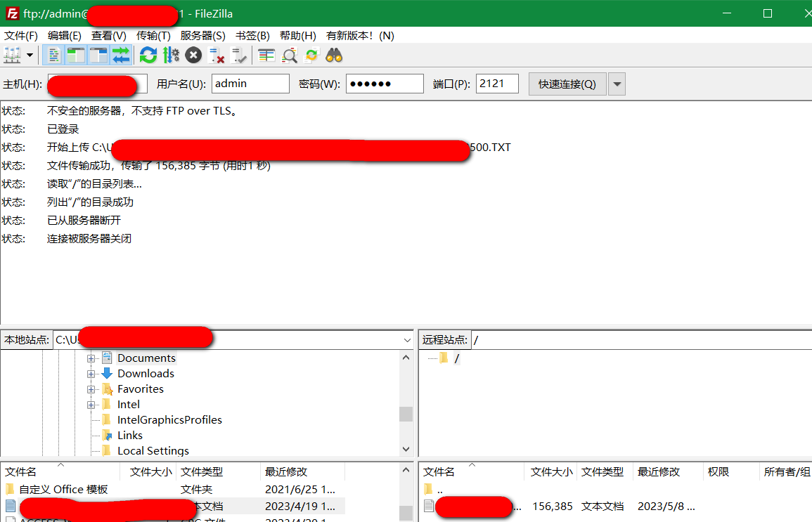The height and width of the screenshot is (522, 812).
Task: Click the 密码 password field
Action: [385, 84]
